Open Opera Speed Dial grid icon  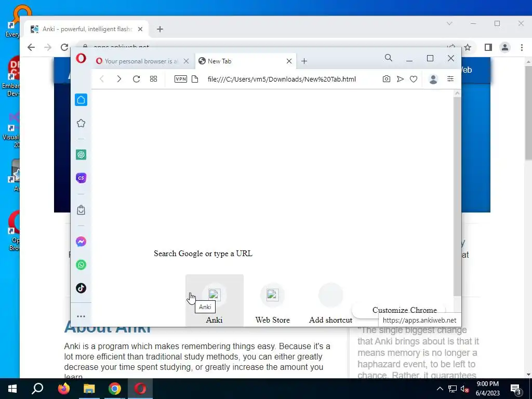point(153,79)
